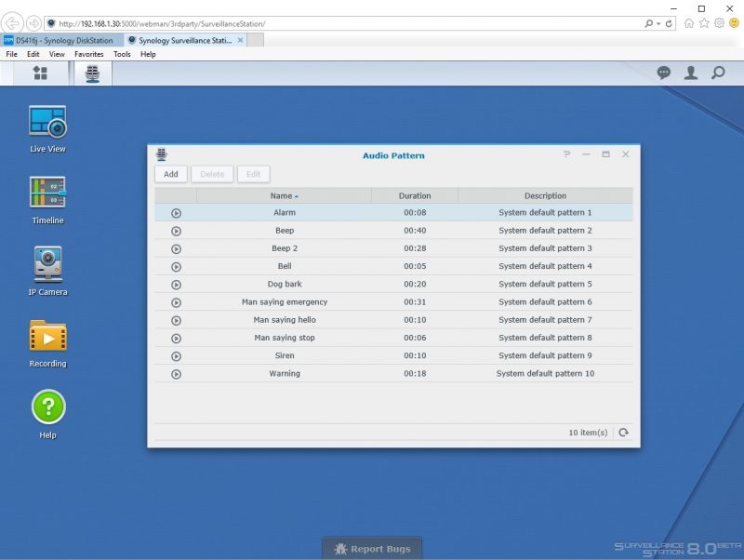This screenshot has width=744, height=560.
Task: Sort by the Name column header
Action: [x=284, y=195]
